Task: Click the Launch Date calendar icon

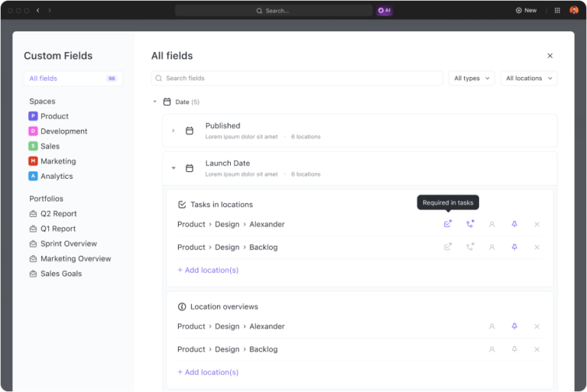Action: [190, 168]
